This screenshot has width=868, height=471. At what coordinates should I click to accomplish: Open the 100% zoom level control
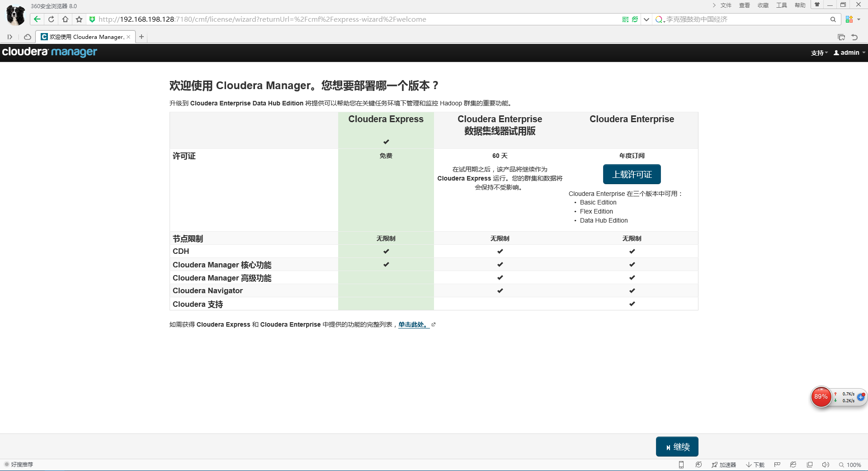point(850,465)
